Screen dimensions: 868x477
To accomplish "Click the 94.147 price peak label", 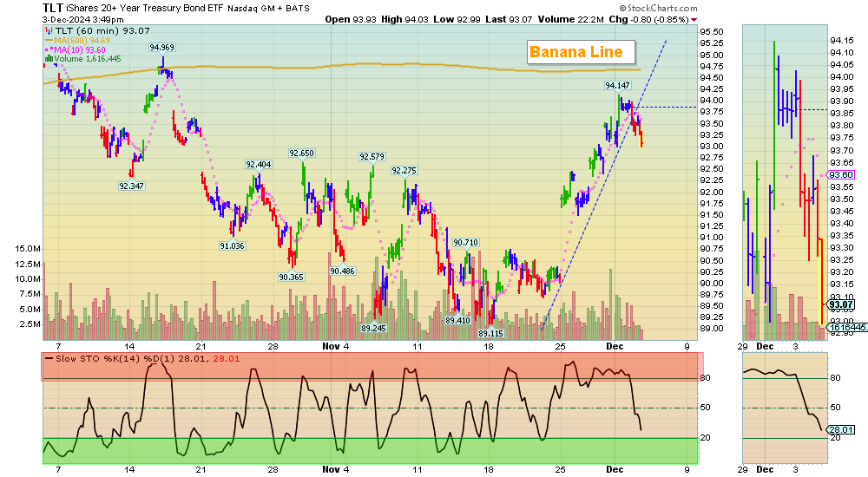I will (617, 85).
